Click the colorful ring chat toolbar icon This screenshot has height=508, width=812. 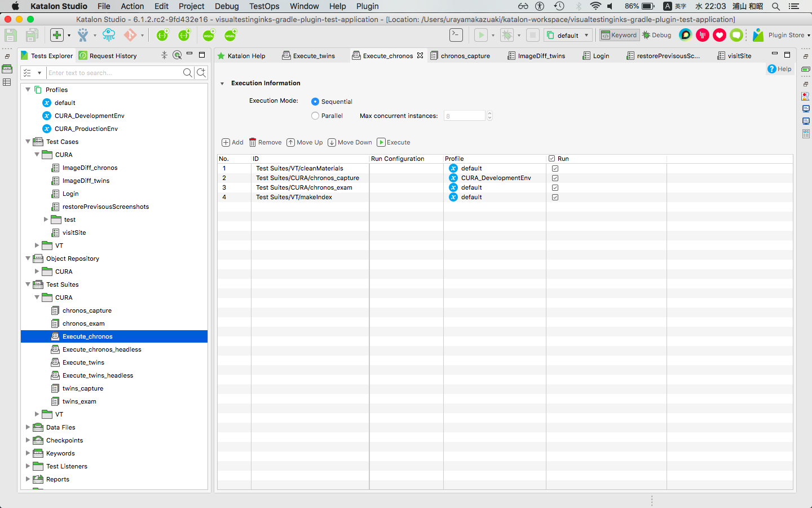[x=685, y=35]
